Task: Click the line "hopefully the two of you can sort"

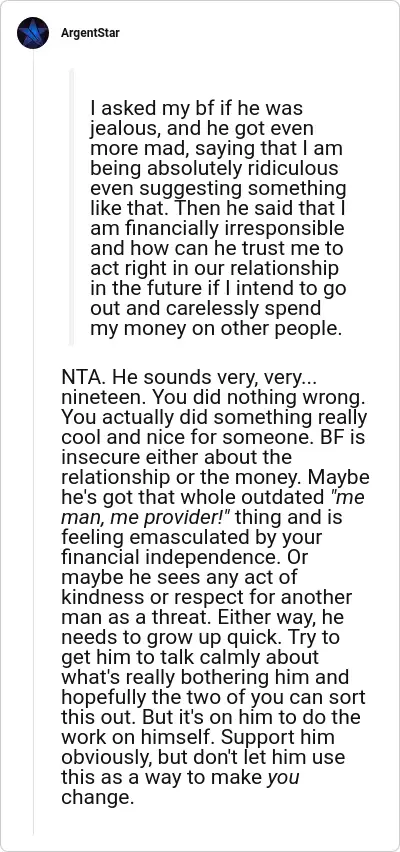Action: click(x=213, y=698)
